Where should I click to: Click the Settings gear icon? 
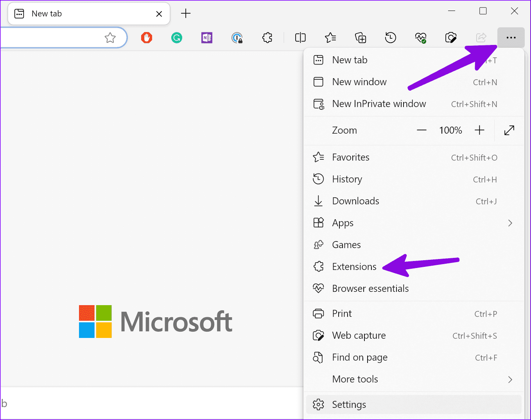319,404
